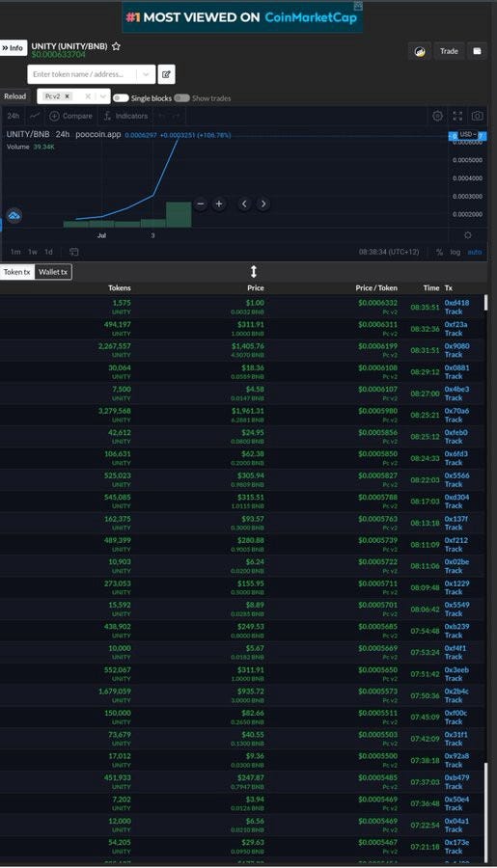The height and width of the screenshot is (868, 497).
Task: Open transaction 0xd418 link
Action: (456, 303)
